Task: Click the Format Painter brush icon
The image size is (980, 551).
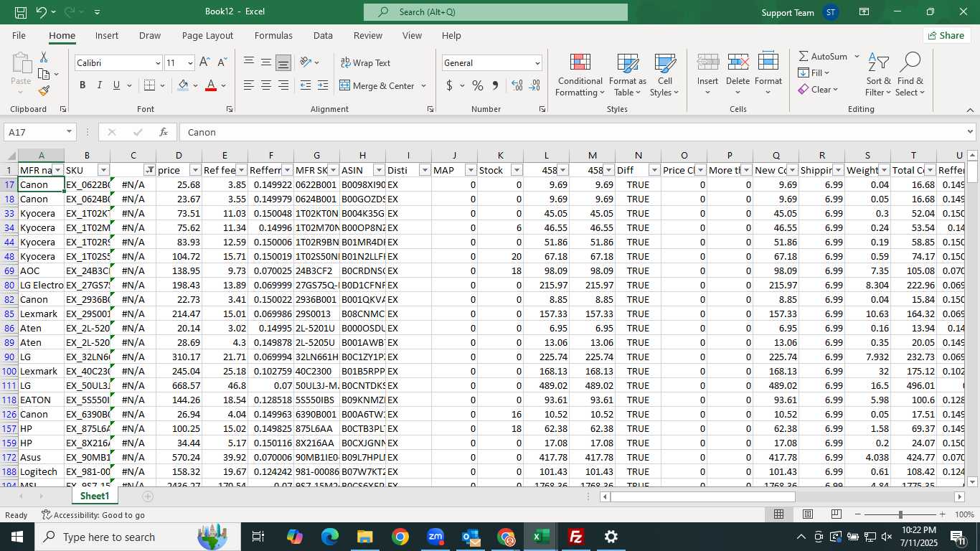Action: [44, 91]
